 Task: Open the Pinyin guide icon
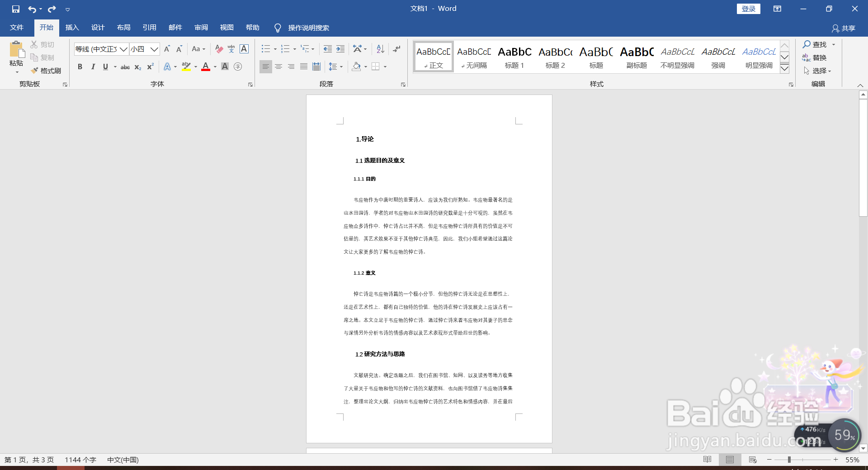pyautogui.click(x=231, y=49)
